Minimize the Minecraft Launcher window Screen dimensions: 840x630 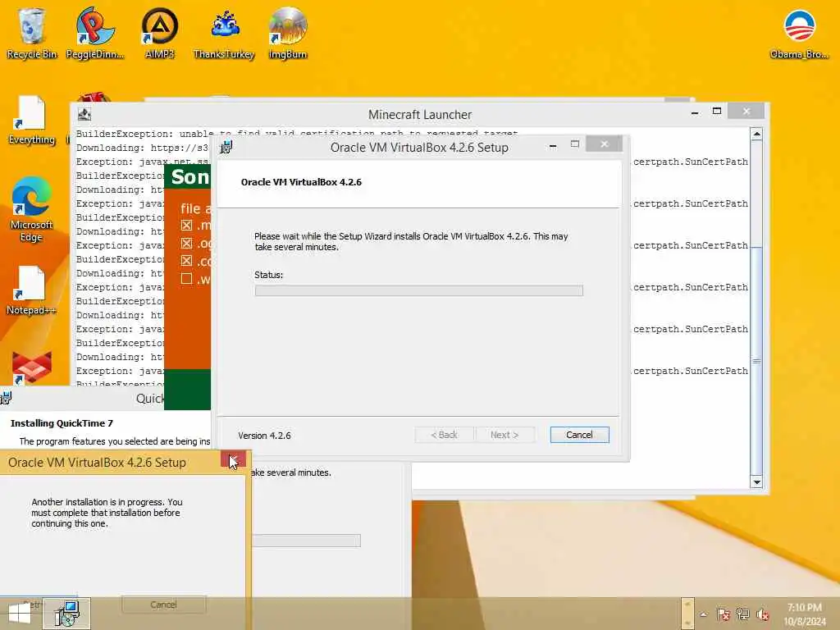pyautogui.click(x=695, y=112)
